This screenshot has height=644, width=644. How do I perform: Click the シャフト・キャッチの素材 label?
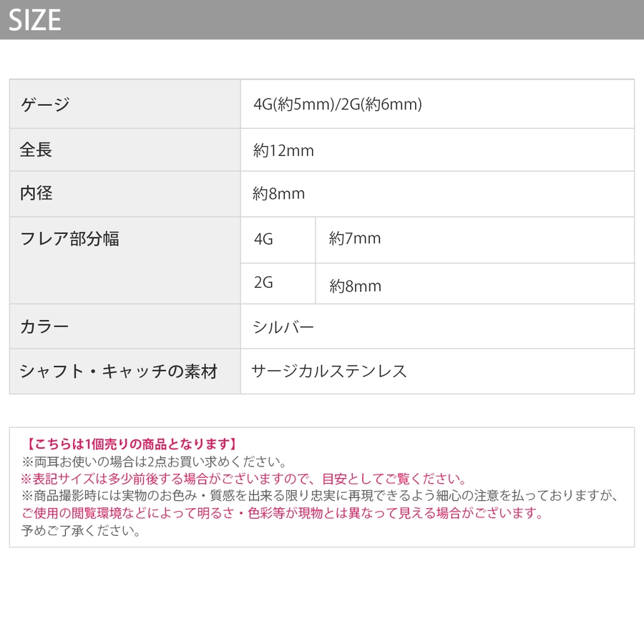(x=119, y=371)
